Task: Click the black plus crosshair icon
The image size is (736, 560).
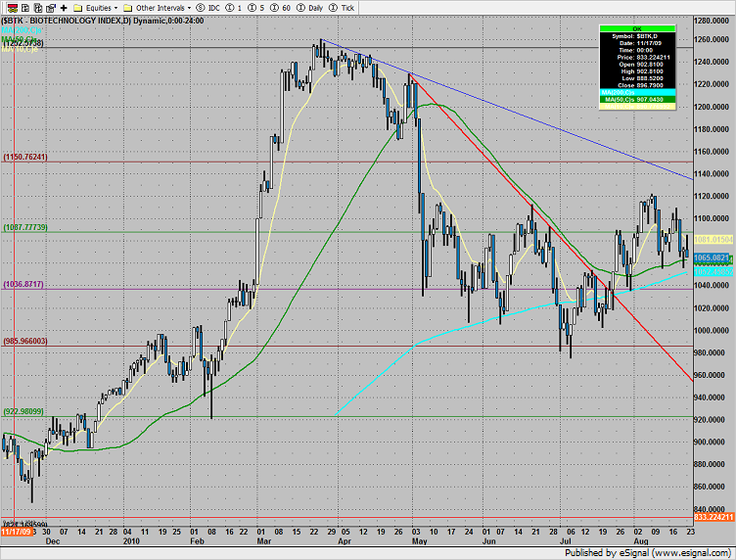Action: [63, 6]
